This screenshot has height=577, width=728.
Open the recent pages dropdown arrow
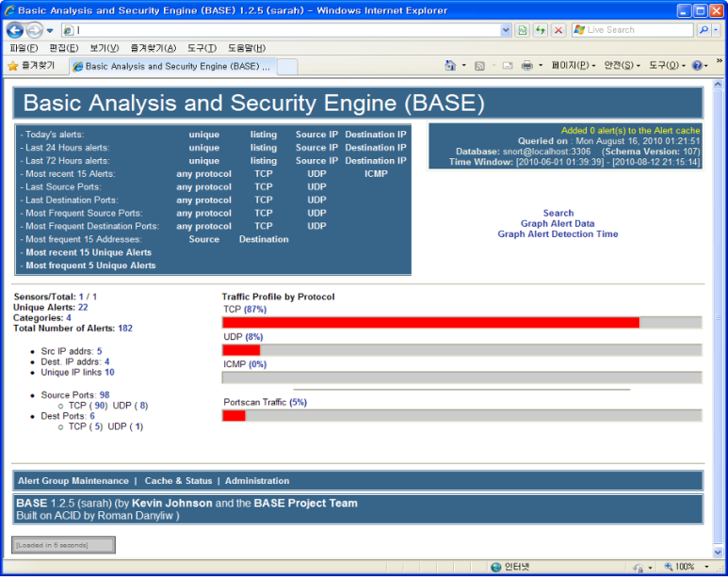50,31
